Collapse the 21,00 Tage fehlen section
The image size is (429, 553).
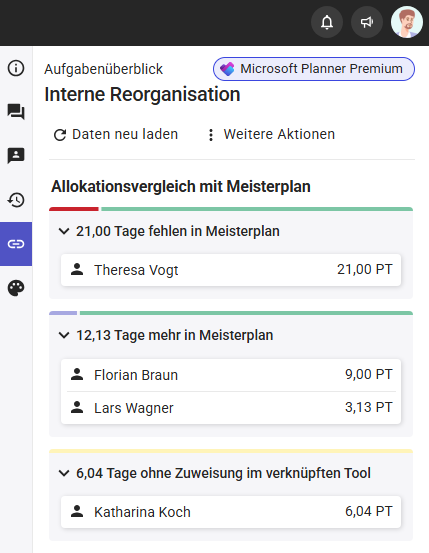point(64,231)
